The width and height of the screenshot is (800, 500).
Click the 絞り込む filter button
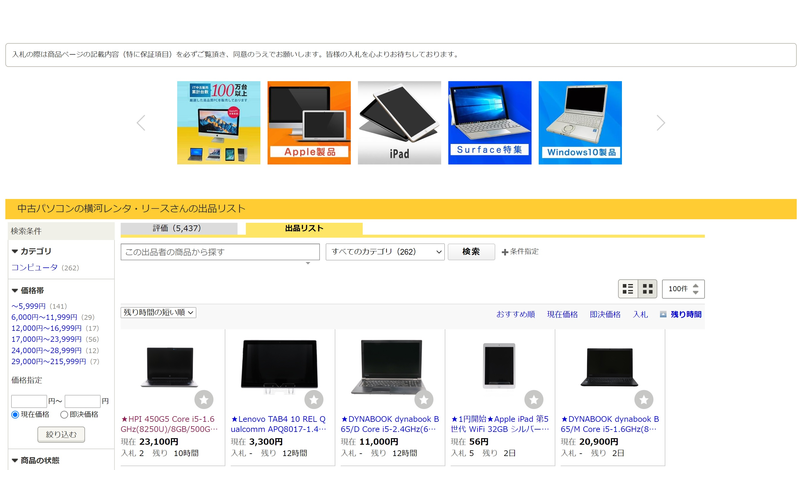point(61,435)
